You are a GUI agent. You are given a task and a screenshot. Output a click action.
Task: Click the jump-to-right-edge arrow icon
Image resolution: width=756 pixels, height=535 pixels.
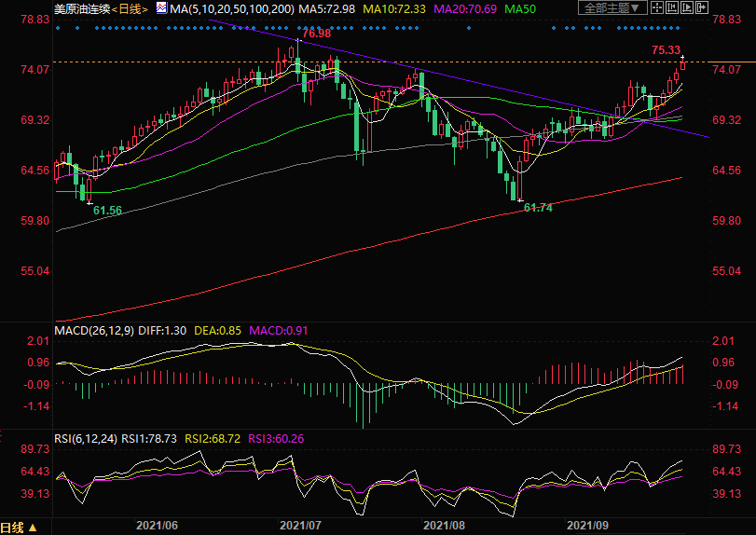pos(702,7)
